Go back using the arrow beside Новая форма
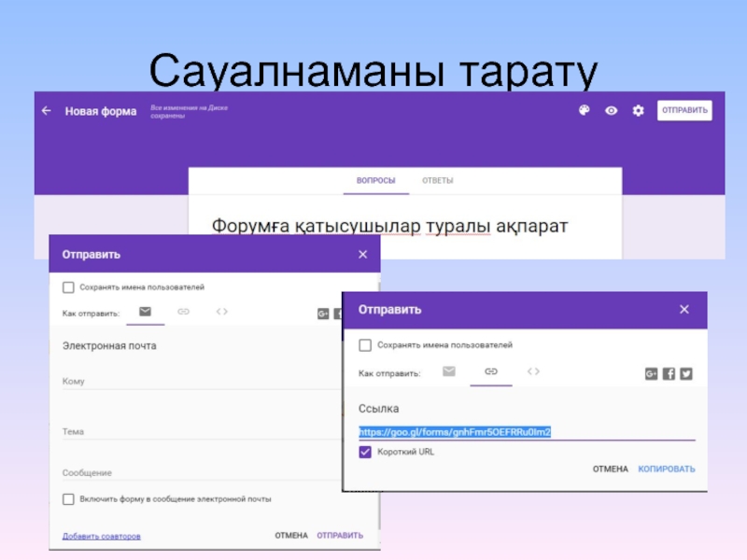747x560 pixels. [46, 111]
